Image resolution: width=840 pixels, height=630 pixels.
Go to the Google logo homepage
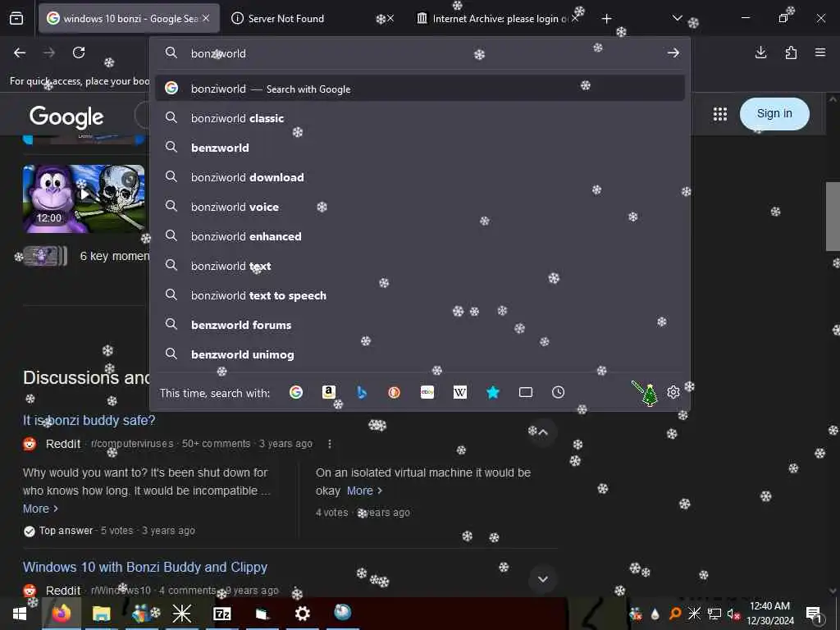pyautogui.click(x=66, y=116)
